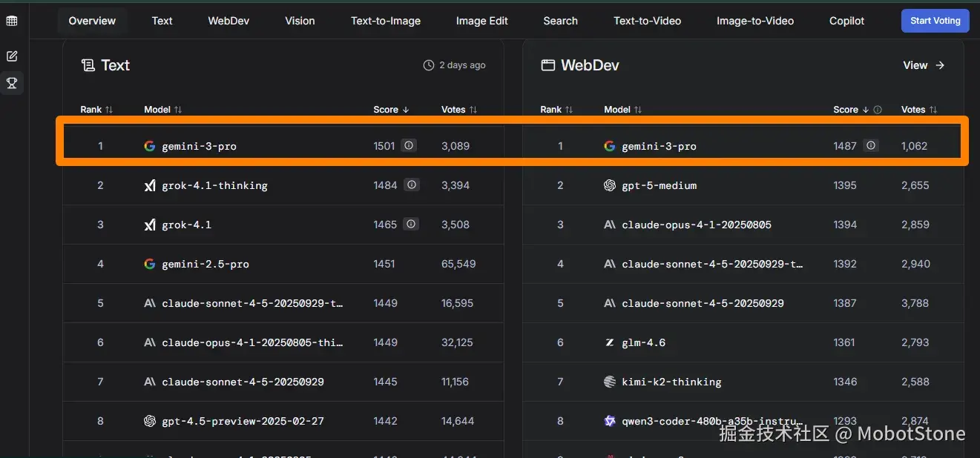
Task: Click the score 1395 cell
Action: click(845, 185)
